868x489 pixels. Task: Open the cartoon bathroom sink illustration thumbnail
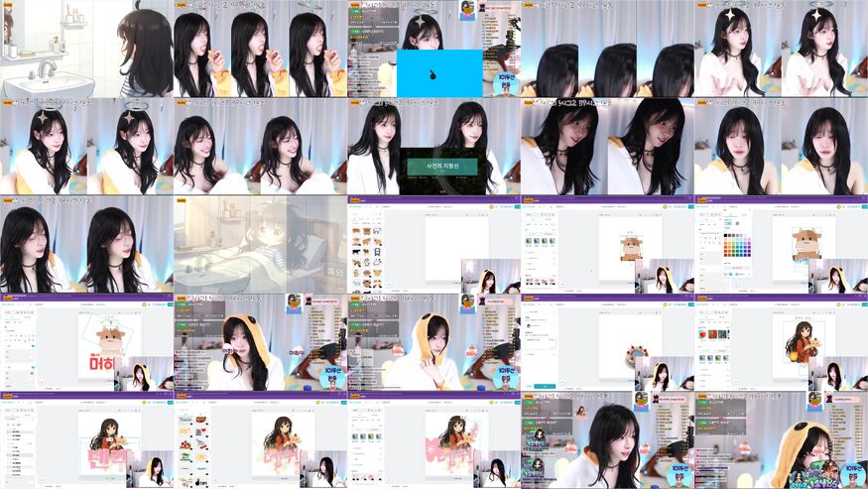click(x=86, y=49)
